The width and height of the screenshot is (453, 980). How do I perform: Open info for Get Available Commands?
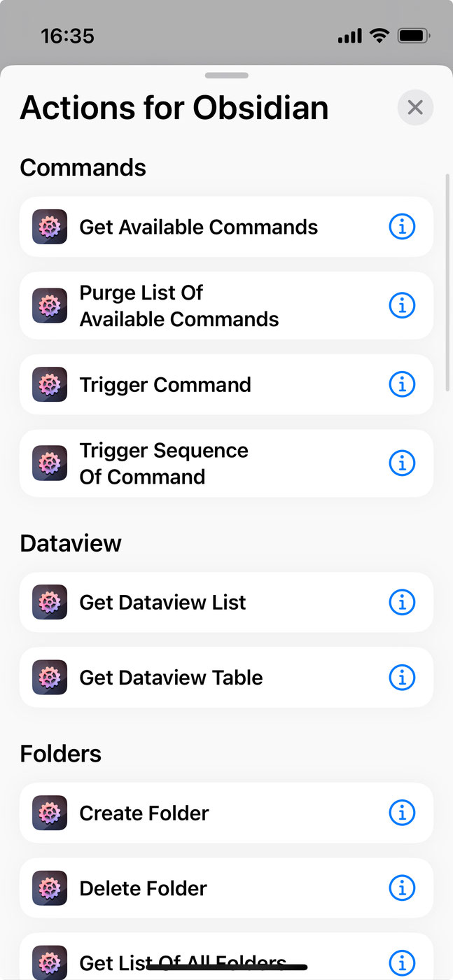click(x=402, y=227)
